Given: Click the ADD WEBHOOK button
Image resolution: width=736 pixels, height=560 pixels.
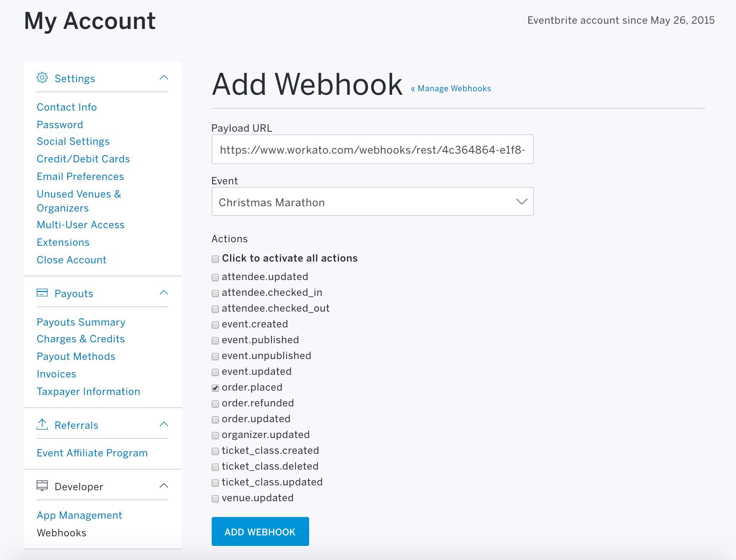Looking at the screenshot, I should (x=260, y=531).
